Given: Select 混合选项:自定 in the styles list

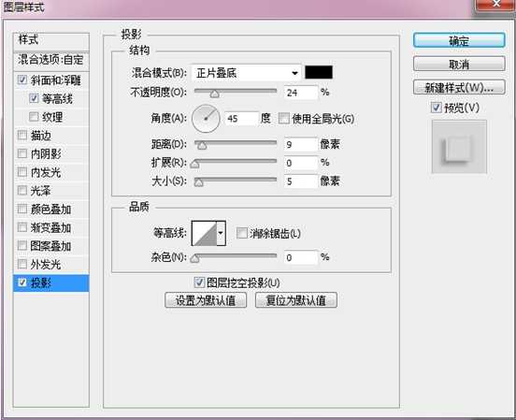Looking at the screenshot, I should pos(51,61).
